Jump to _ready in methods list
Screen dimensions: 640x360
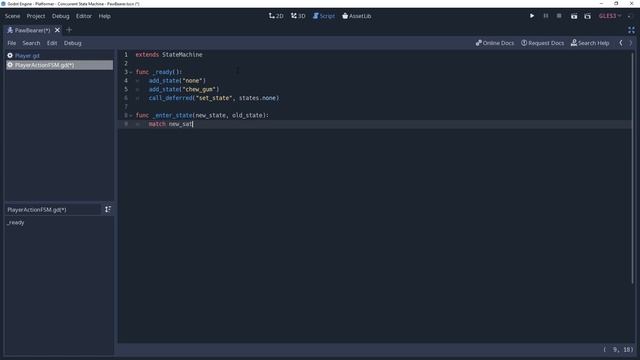point(16,222)
